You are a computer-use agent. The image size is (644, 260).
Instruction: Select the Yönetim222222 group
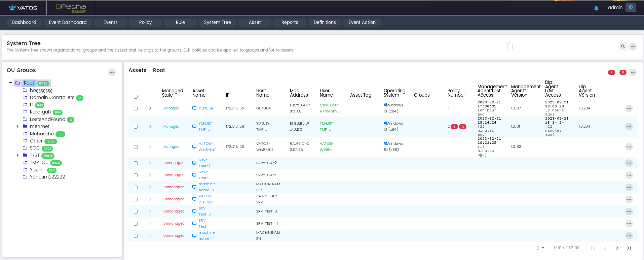(47, 177)
